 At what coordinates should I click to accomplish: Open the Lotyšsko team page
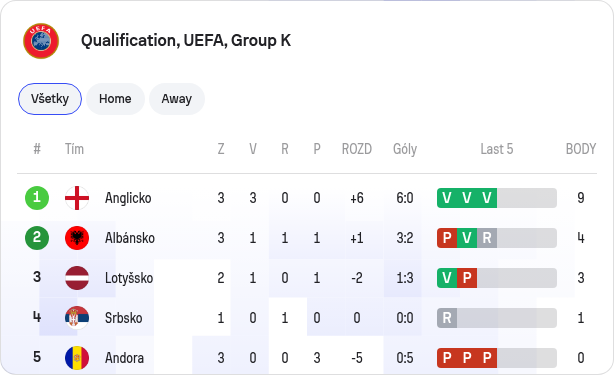point(129,278)
